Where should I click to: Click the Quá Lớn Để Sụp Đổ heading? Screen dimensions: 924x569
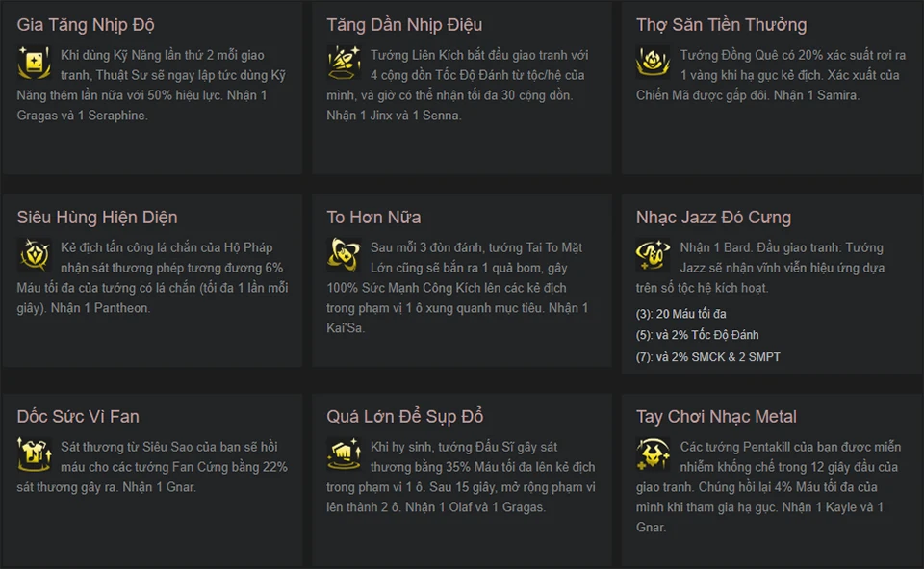point(404,417)
